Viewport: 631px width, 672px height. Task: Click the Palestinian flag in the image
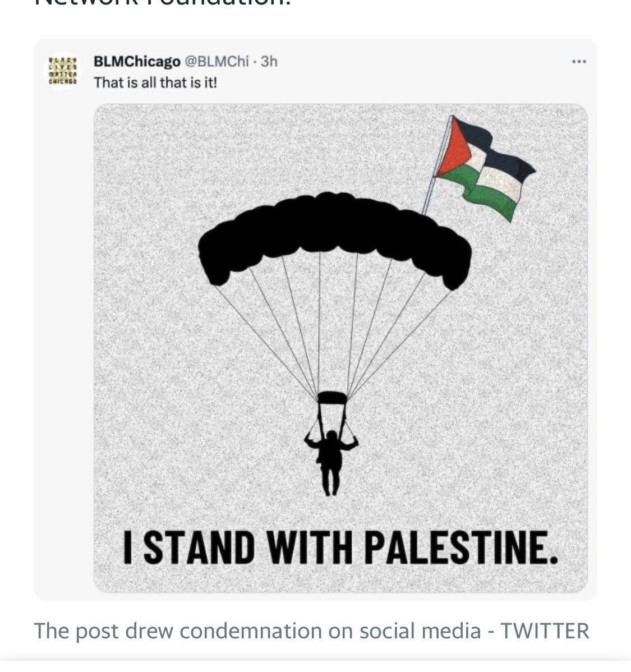(x=485, y=168)
